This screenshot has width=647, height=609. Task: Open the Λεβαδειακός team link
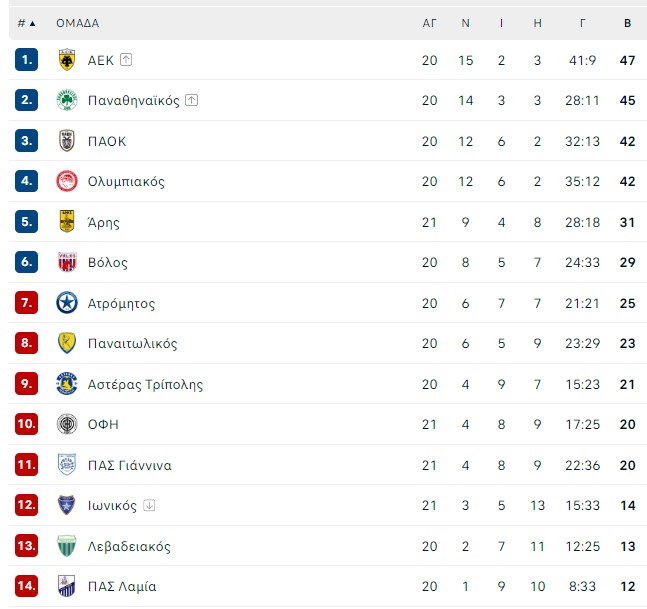(129, 546)
